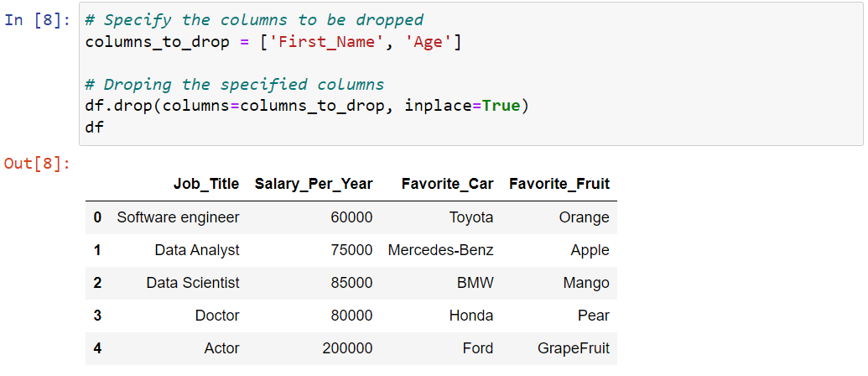868x376 pixels.
Task: Click the Salary_Per_Year column header
Action: coord(314,184)
